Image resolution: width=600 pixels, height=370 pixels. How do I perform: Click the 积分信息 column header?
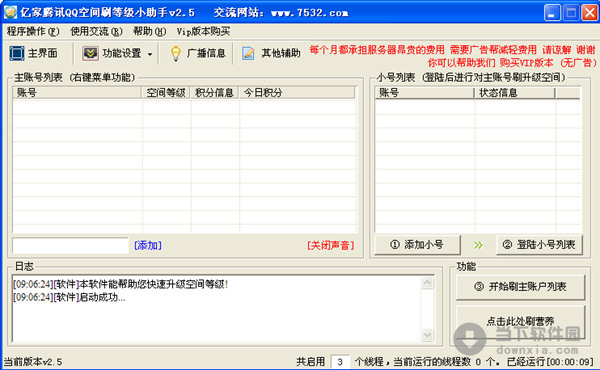coord(215,93)
